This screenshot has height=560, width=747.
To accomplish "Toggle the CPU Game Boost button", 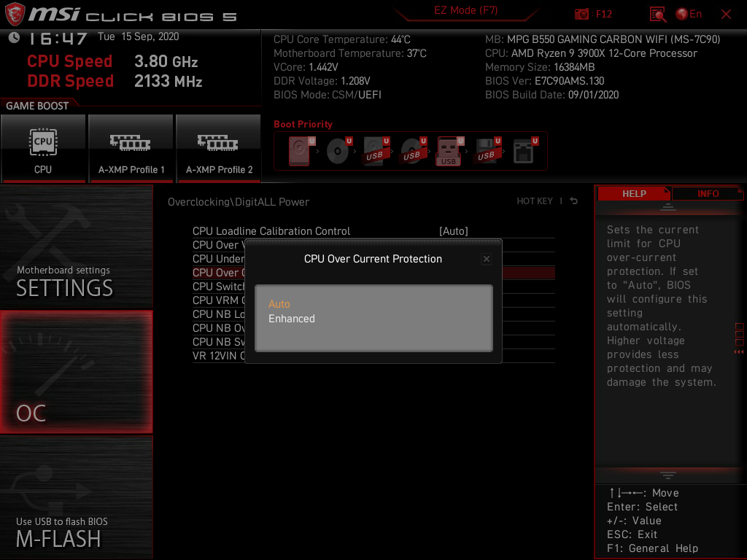I will tap(43, 149).
